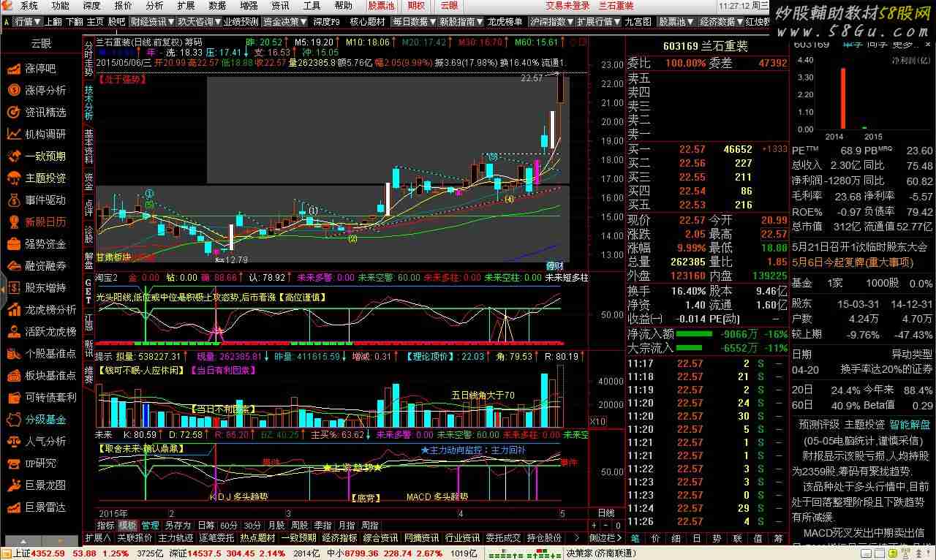Open the 资讯 menu
Screen dimensions: 936x560
280,5
